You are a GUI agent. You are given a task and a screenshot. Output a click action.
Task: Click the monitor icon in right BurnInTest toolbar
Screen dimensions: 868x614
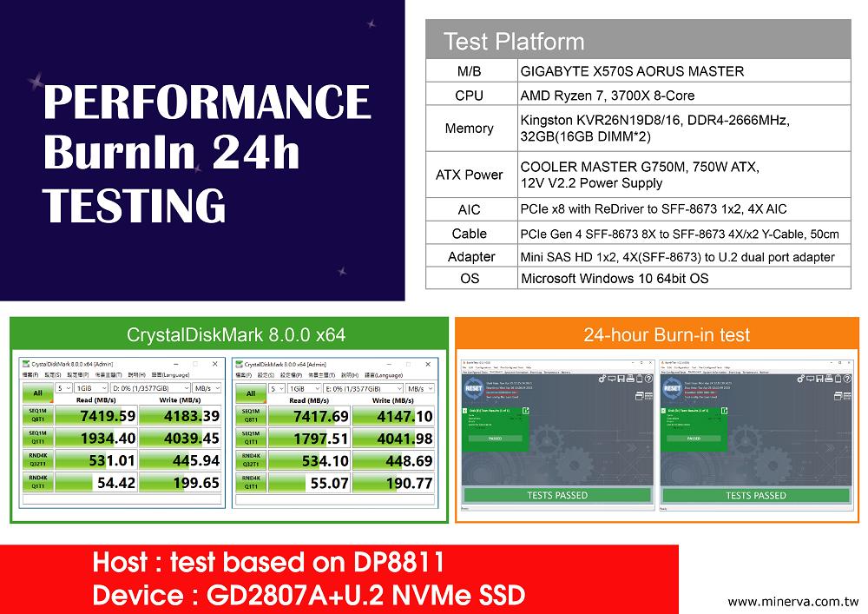[810, 379]
